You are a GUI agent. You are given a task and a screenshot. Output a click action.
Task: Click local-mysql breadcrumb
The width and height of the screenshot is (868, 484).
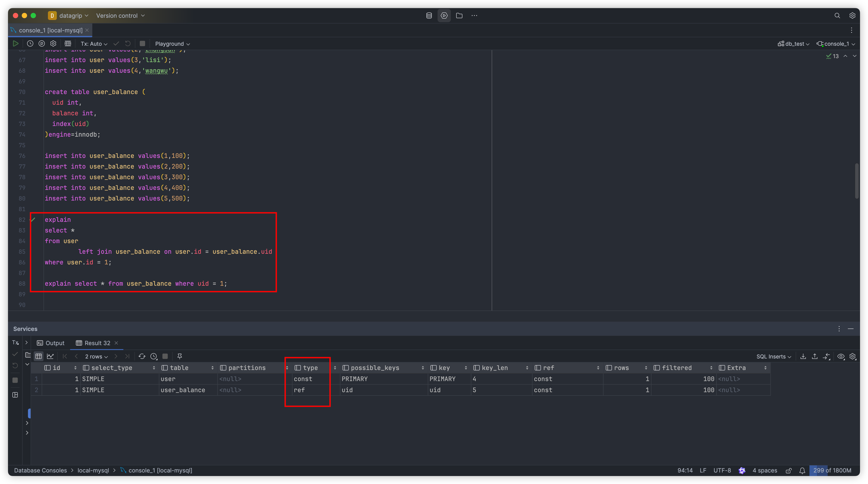pos(93,470)
